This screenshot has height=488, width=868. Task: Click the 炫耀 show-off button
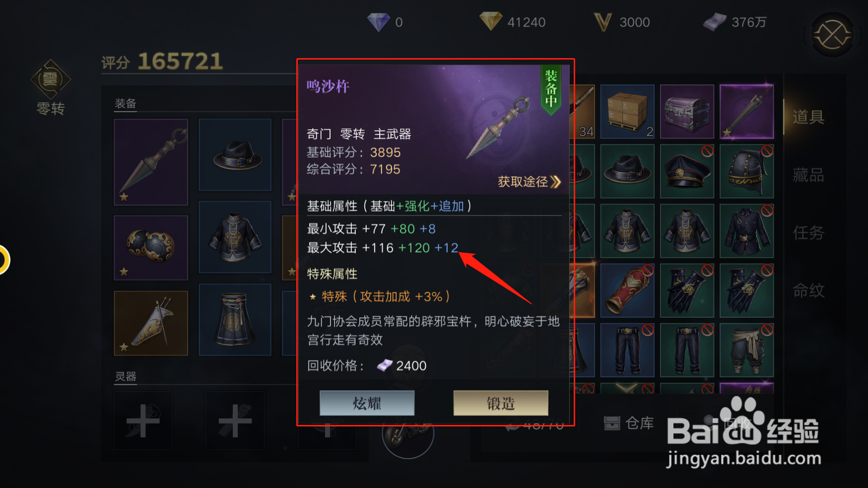367,403
